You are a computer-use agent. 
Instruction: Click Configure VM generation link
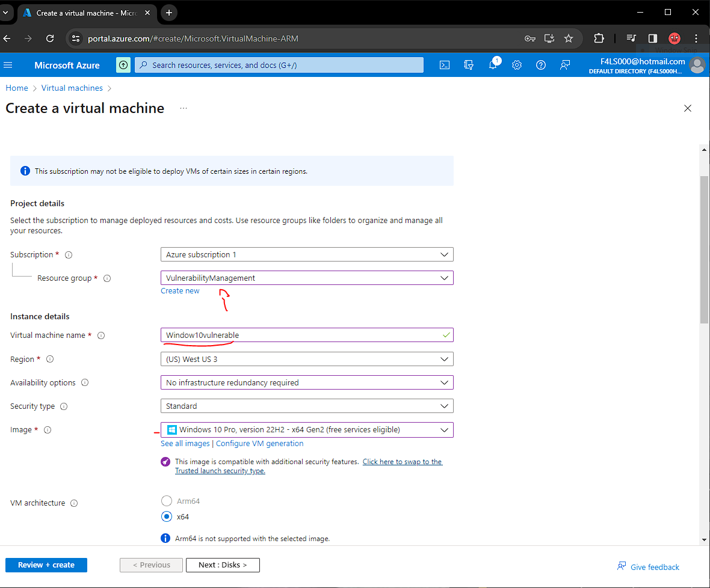tap(259, 443)
